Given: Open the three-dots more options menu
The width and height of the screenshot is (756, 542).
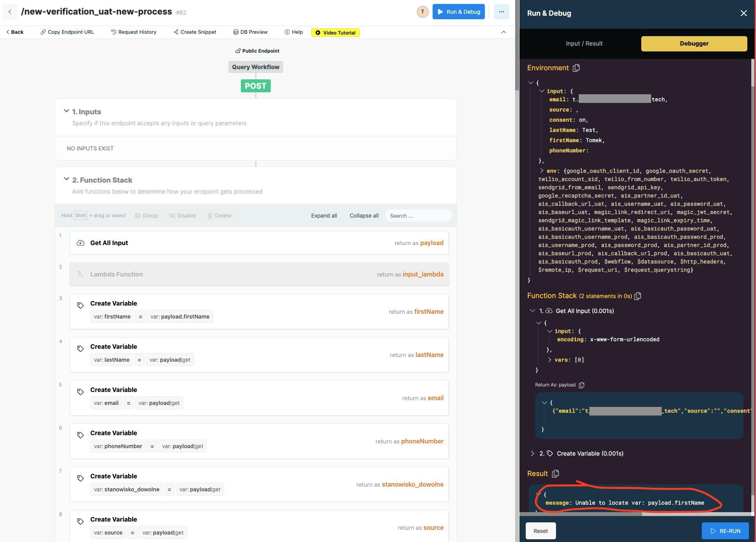Looking at the screenshot, I should (x=501, y=12).
